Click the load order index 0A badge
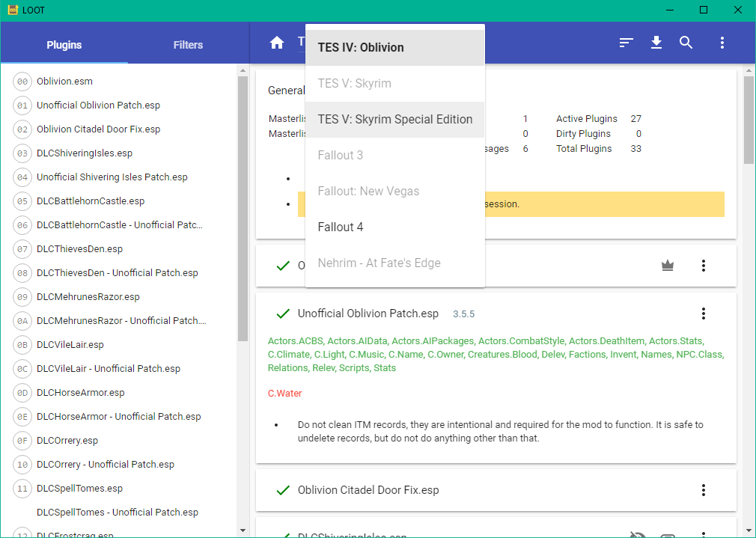The image size is (756, 538). [22, 320]
